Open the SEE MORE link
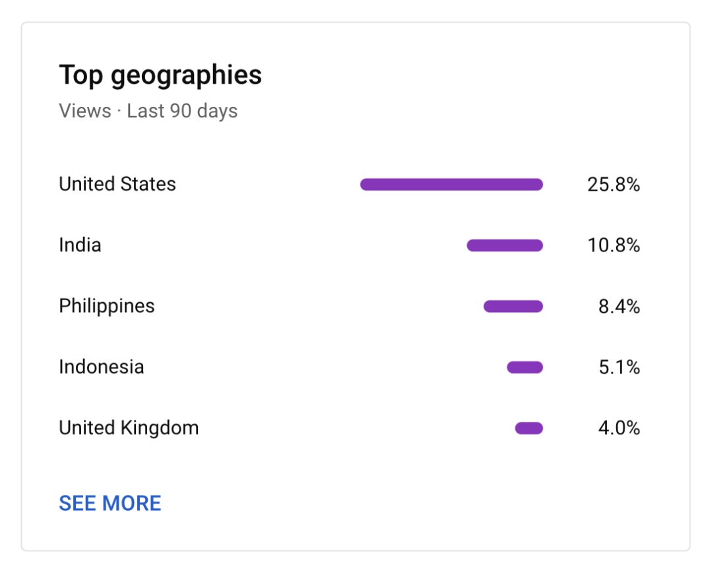The image size is (702, 588). coord(110,503)
